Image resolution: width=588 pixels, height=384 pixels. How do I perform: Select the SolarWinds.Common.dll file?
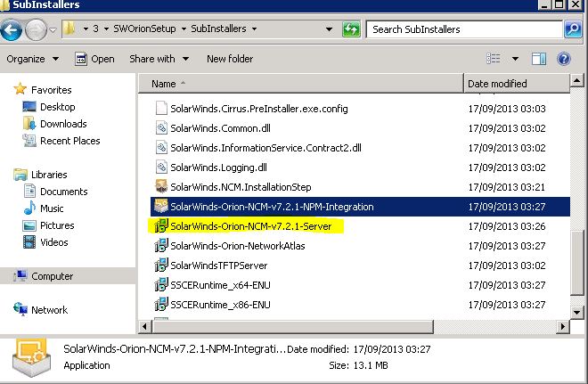(221, 128)
